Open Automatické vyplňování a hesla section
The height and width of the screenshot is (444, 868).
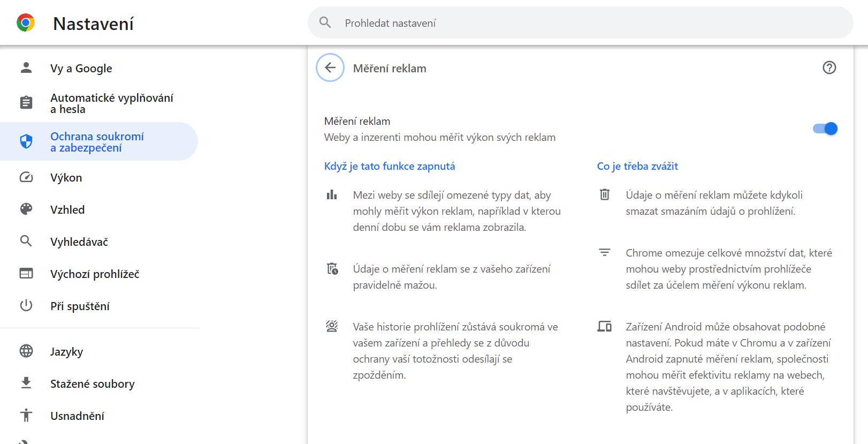click(111, 103)
